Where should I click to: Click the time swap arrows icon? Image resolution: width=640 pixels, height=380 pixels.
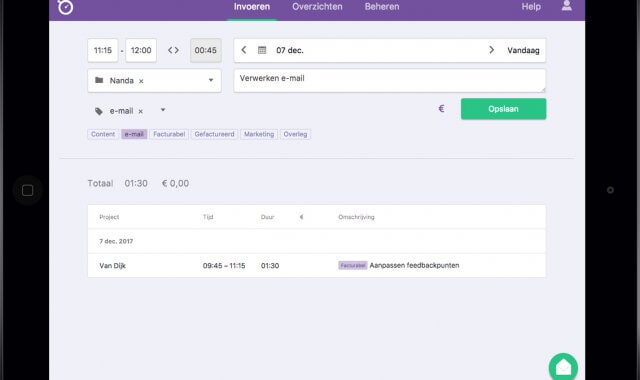[x=173, y=50]
